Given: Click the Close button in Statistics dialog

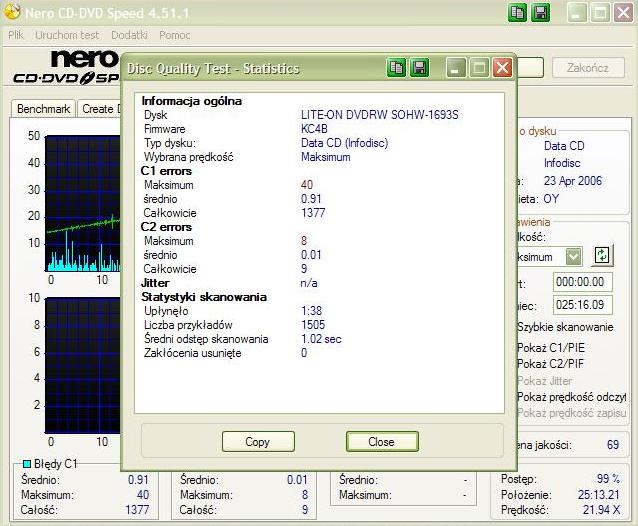Looking at the screenshot, I should 382,441.
